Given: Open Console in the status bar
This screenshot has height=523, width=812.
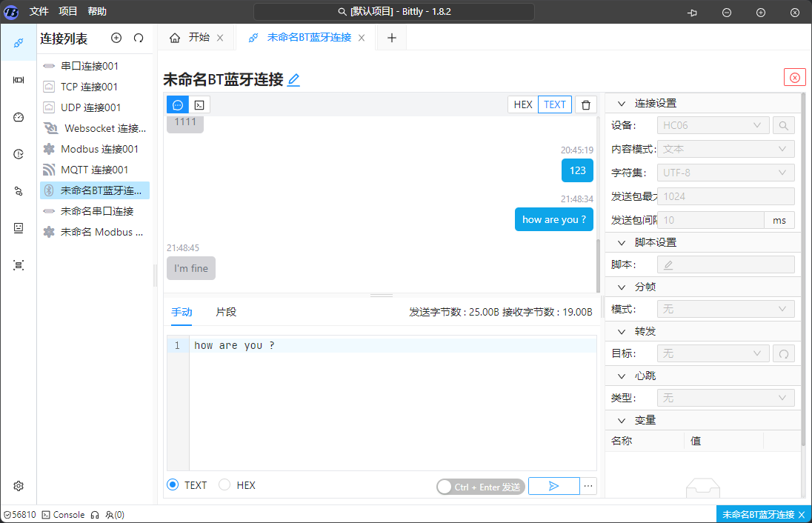Looking at the screenshot, I should point(63,514).
